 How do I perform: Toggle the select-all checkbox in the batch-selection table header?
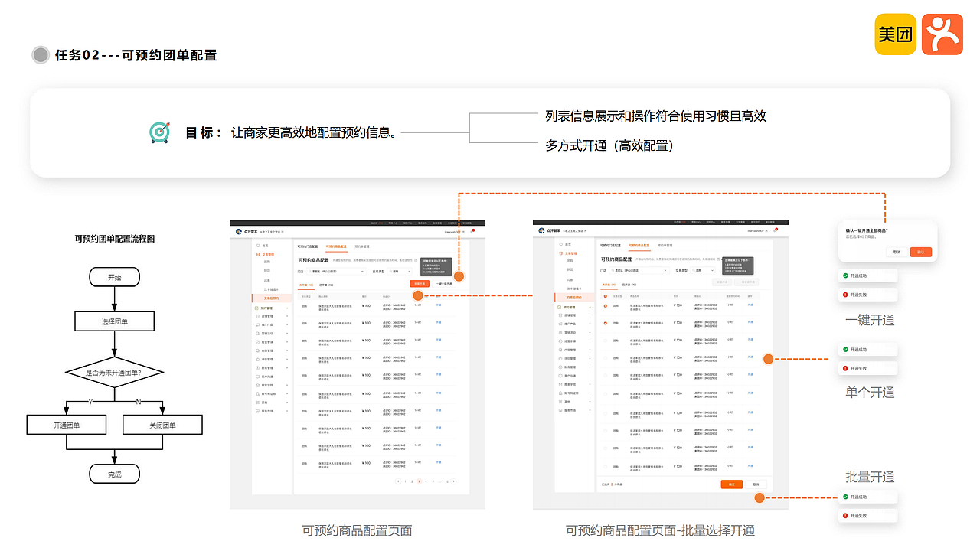(606, 296)
